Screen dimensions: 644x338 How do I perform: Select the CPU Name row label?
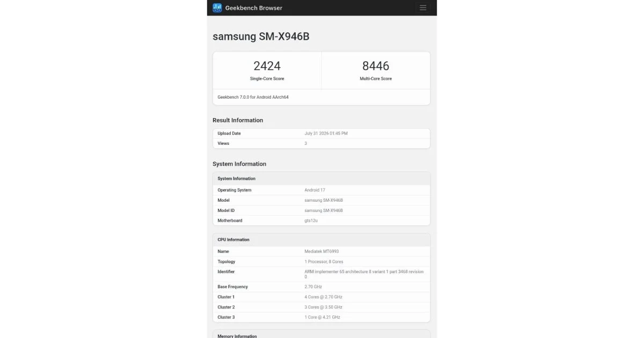pos(223,251)
